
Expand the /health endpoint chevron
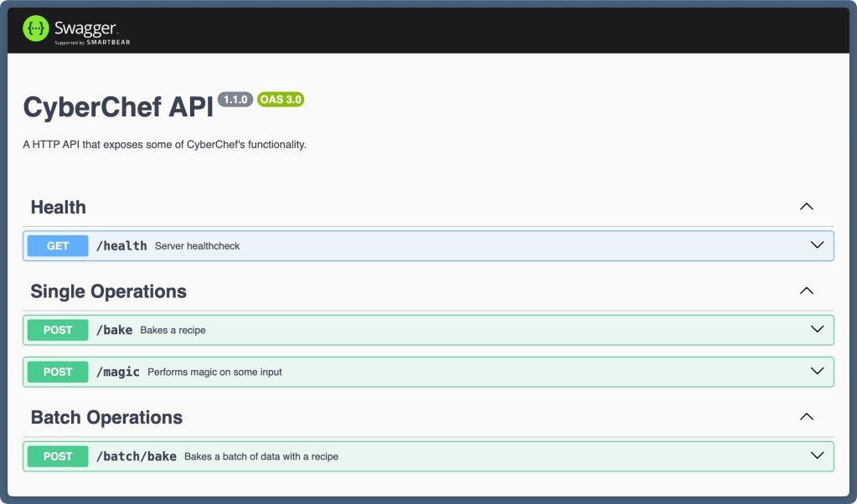pos(817,245)
